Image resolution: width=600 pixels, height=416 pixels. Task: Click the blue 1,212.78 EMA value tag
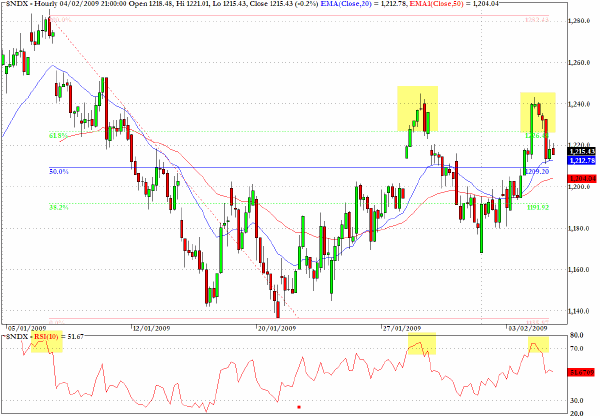pos(582,161)
